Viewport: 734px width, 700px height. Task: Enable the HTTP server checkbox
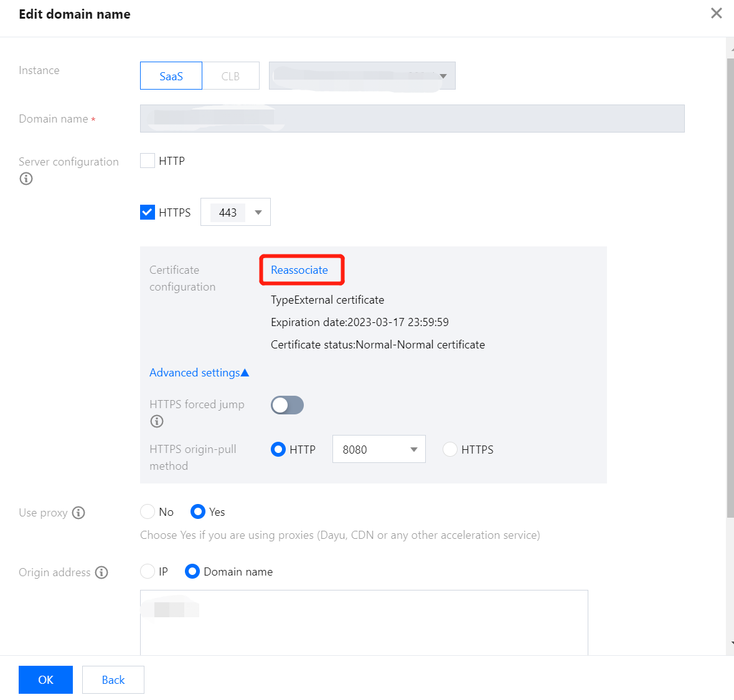tap(148, 161)
